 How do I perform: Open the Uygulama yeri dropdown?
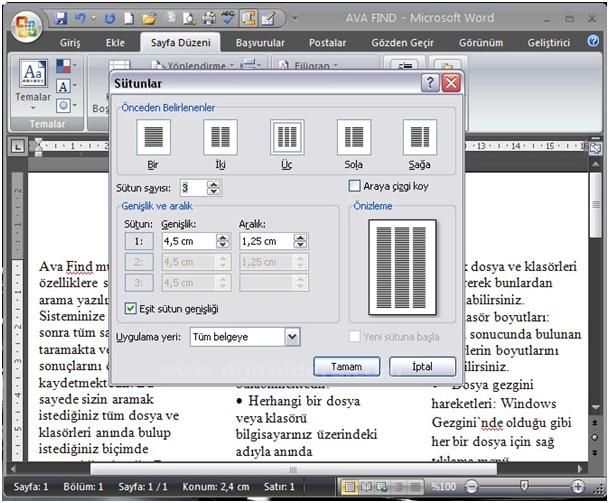point(292,337)
